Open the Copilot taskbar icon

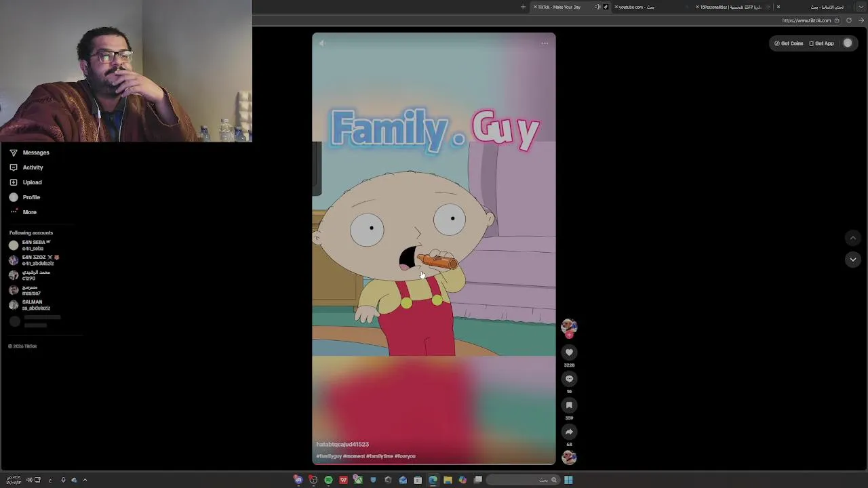pyautogui.click(x=462, y=480)
